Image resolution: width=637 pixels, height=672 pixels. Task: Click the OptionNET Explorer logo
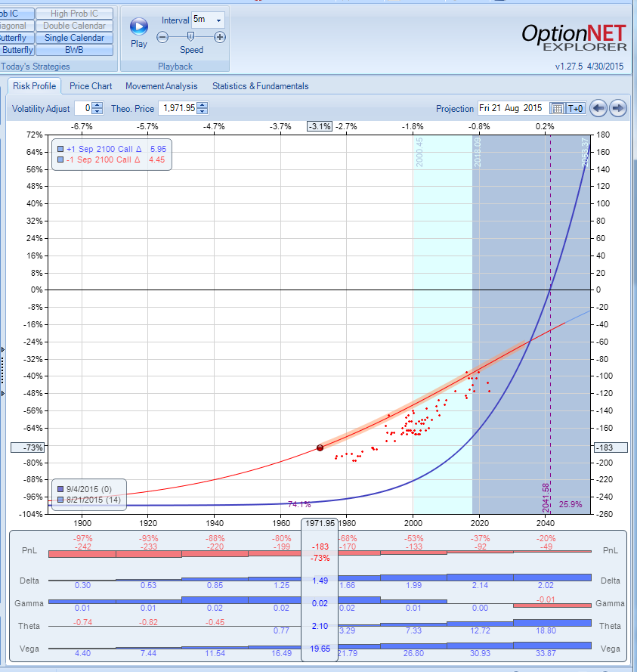pyautogui.click(x=574, y=37)
